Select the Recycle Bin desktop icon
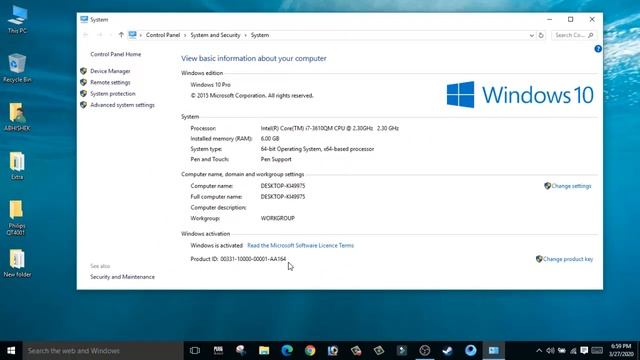Viewport: 640px width, 360px height. pyautogui.click(x=17, y=68)
